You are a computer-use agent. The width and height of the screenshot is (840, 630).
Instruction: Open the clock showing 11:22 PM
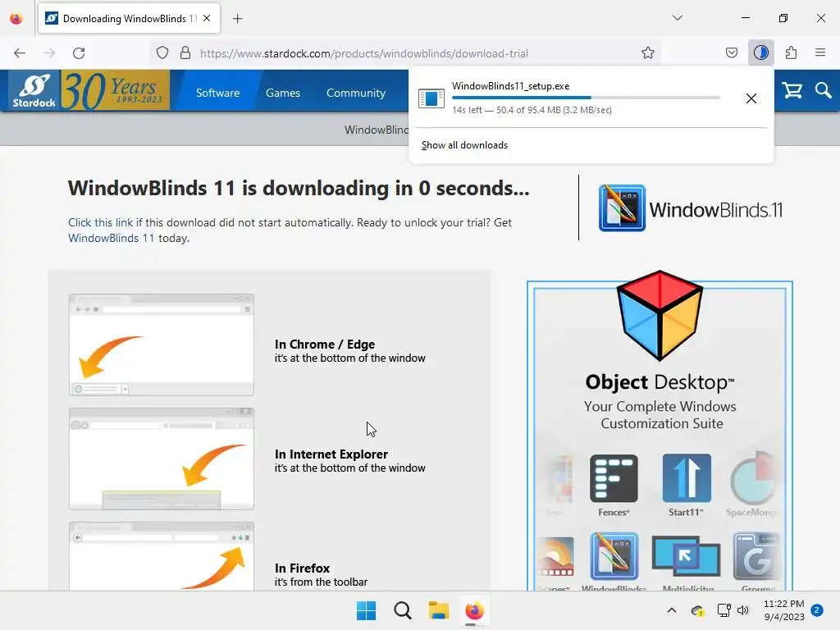click(x=783, y=610)
